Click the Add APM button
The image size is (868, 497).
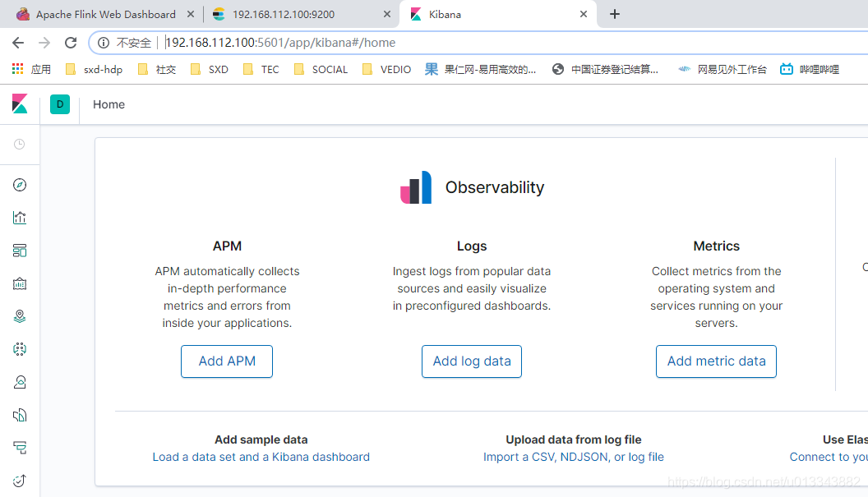227,361
